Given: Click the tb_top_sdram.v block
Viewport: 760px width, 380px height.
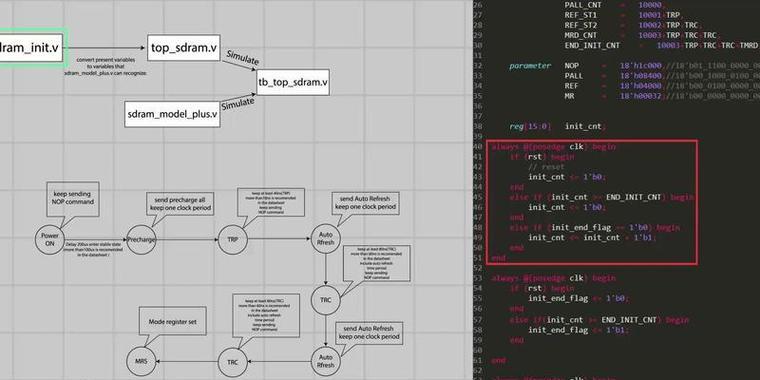Looking at the screenshot, I should [x=293, y=82].
